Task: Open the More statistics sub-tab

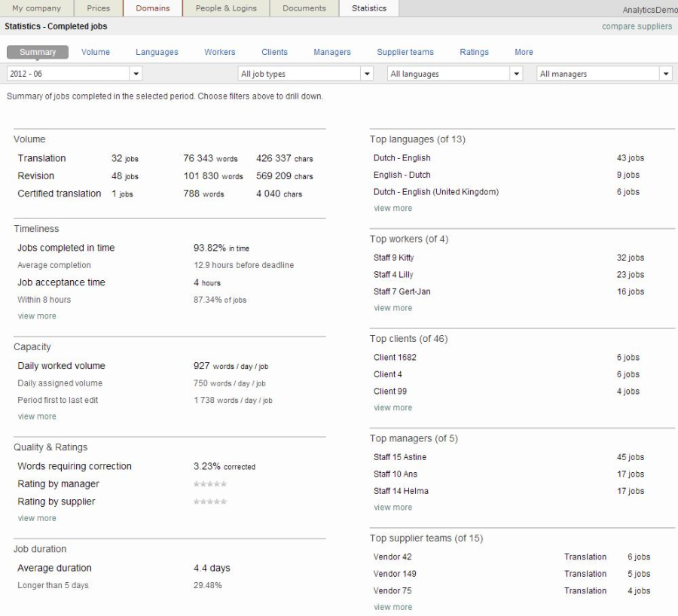Action: pyautogui.click(x=524, y=52)
